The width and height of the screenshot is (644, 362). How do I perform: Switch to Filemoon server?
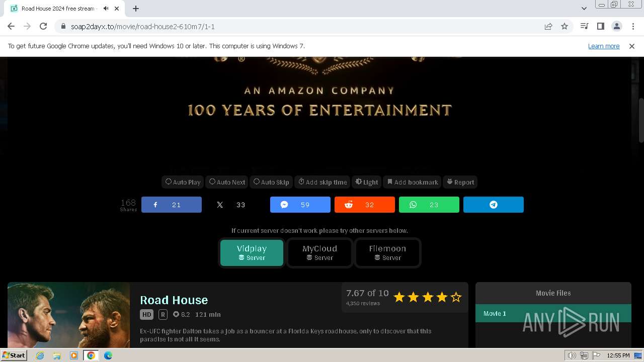pyautogui.click(x=387, y=252)
